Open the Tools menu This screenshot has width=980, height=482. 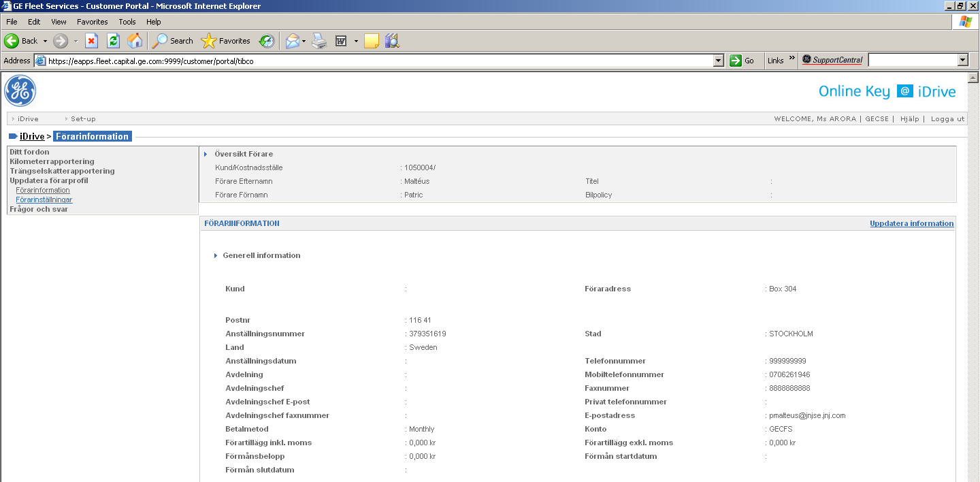click(127, 22)
